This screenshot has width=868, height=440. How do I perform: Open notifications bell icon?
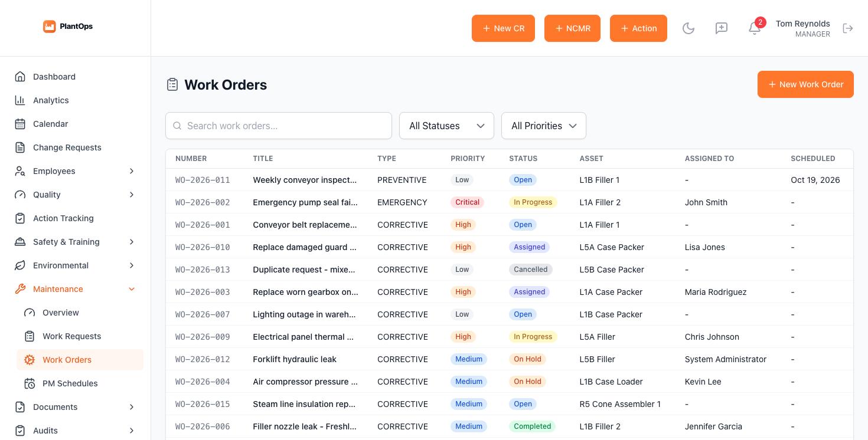click(x=755, y=28)
